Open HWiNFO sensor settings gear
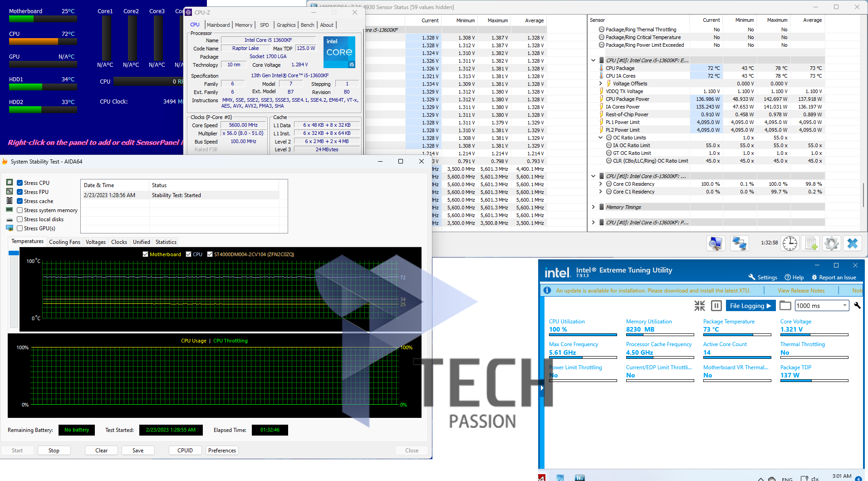Image resolution: width=868 pixels, height=481 pixels. coord(832,243)
